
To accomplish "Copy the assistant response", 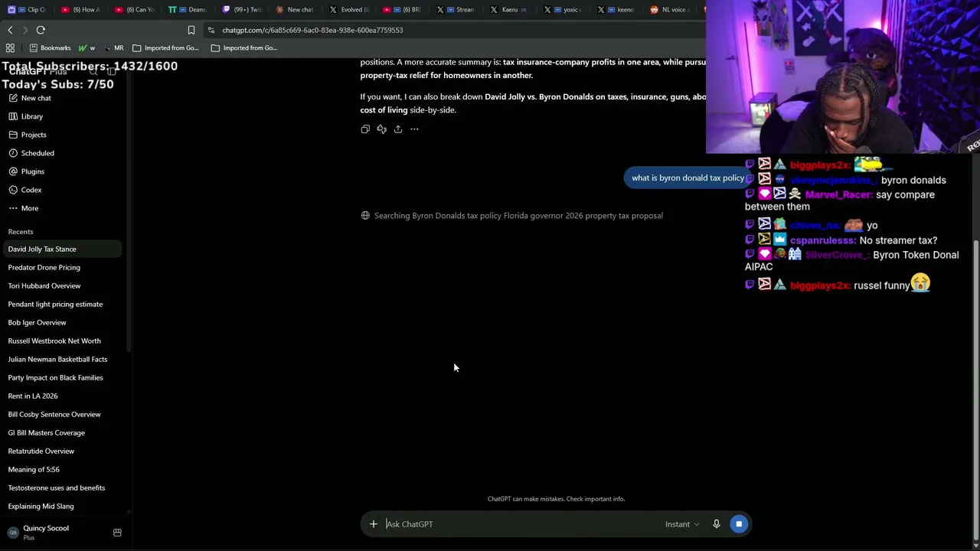I will pyautogui.click(x=365, y=129).
